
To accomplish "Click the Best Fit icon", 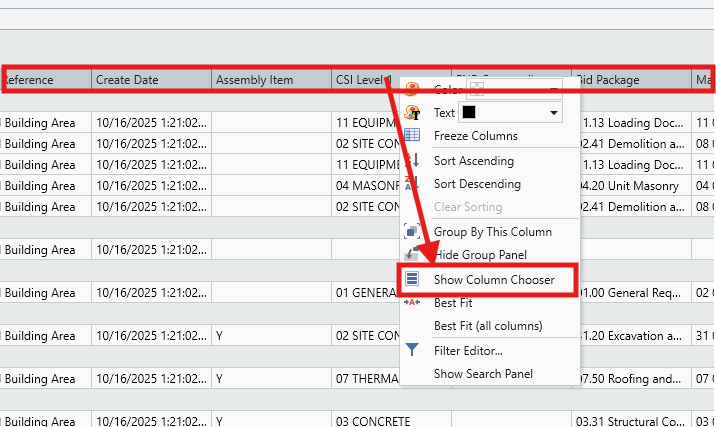I will (x=412, y=302).
